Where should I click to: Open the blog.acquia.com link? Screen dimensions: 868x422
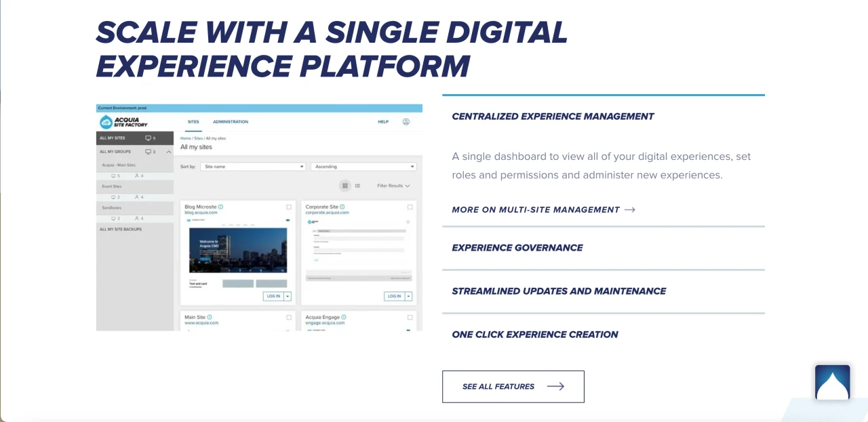(201, 213)
